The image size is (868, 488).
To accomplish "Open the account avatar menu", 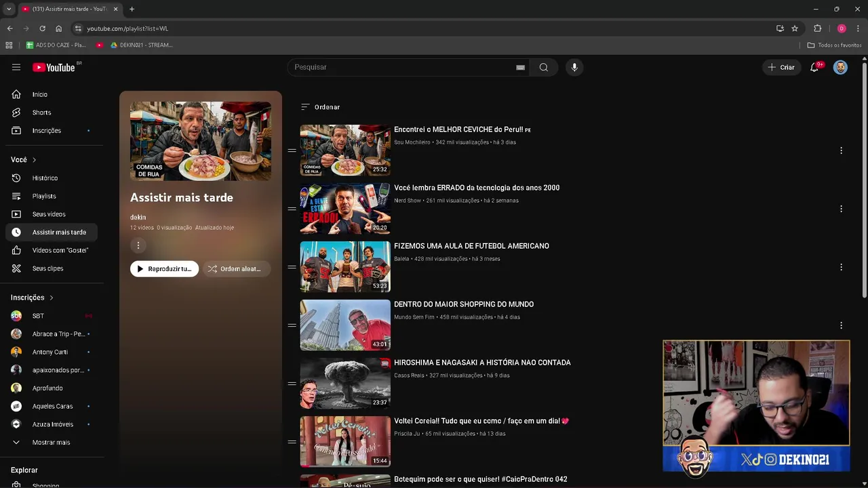I will click(x=840, y=67).
